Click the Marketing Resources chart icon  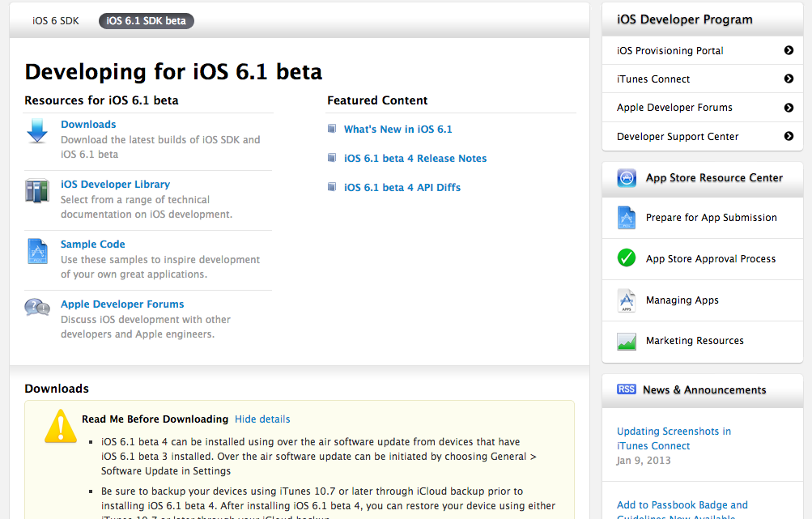pyautogui.click(x=627, y=342)
